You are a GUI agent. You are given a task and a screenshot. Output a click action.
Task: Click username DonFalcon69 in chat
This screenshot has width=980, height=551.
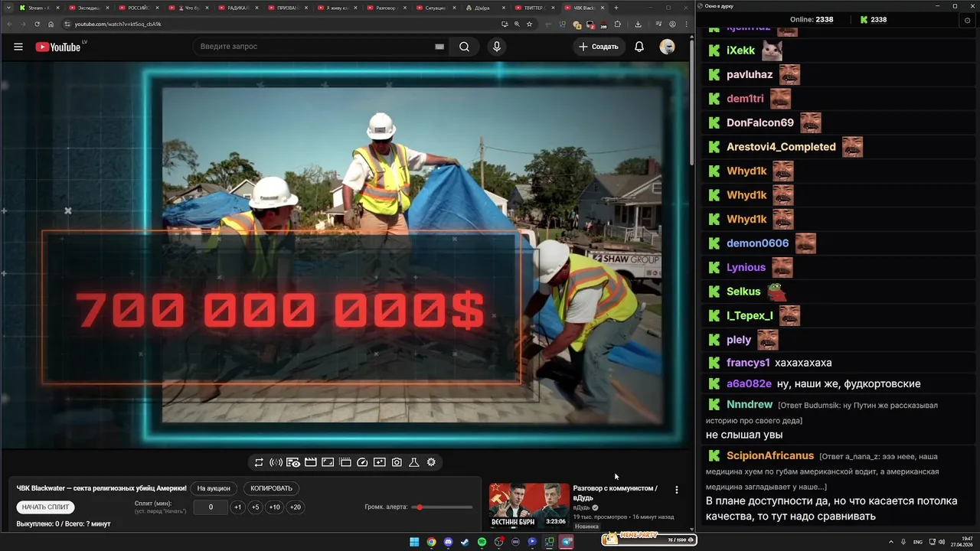coord(760,122)
